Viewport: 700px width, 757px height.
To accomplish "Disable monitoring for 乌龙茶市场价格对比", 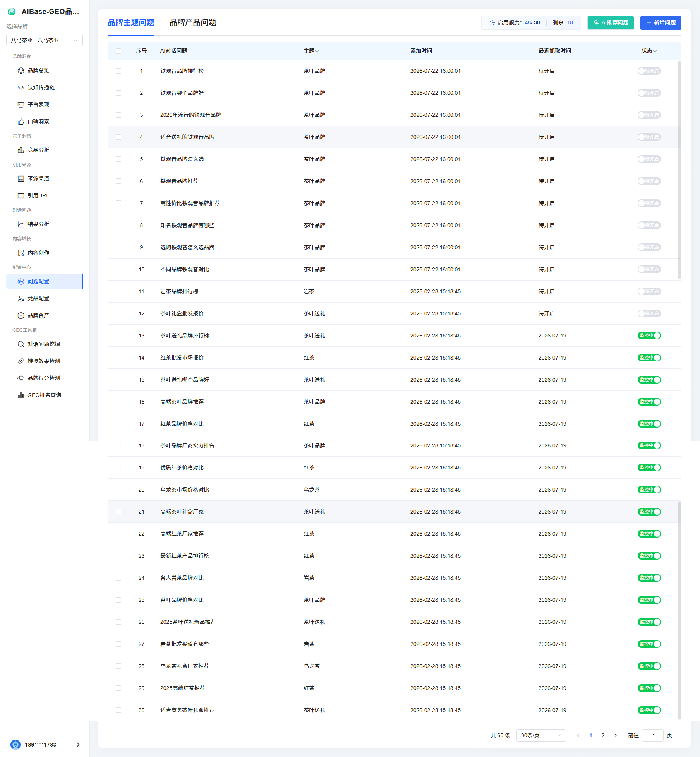I will click(x=649, y=490).
